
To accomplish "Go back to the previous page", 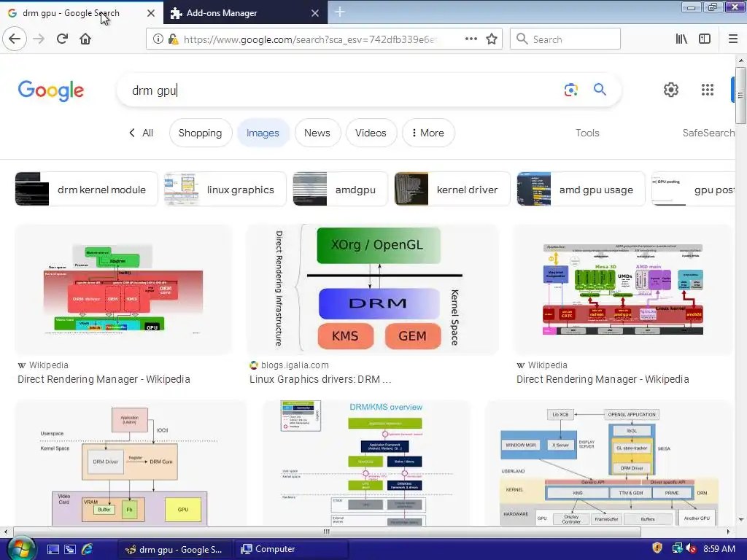I will click(x=15, y=39).
